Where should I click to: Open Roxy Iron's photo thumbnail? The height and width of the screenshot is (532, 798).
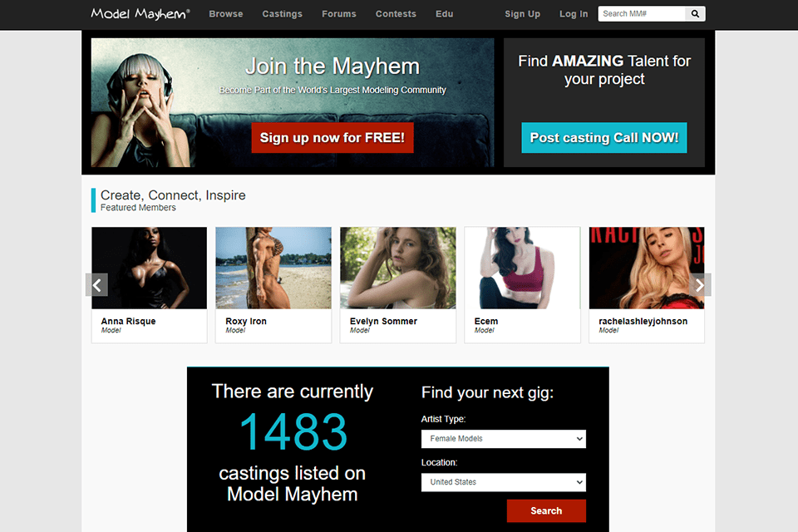[x=273, y=268]
